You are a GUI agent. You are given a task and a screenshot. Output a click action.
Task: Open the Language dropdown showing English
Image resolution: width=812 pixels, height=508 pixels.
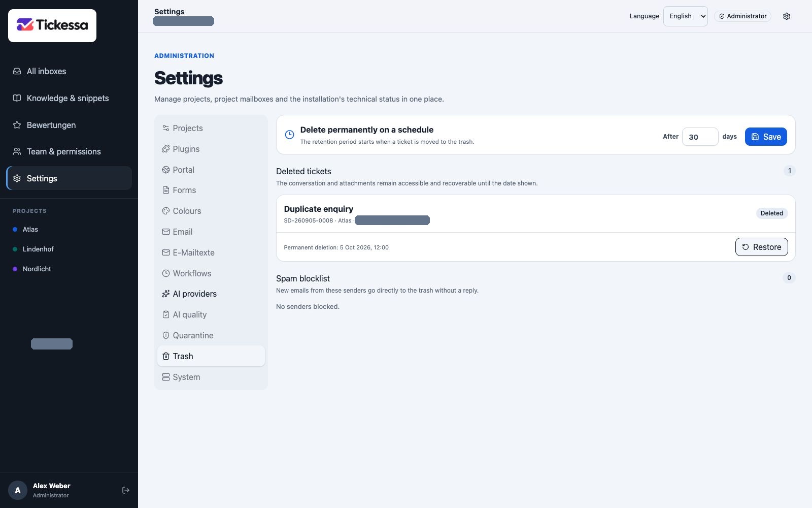pos(685,16)
